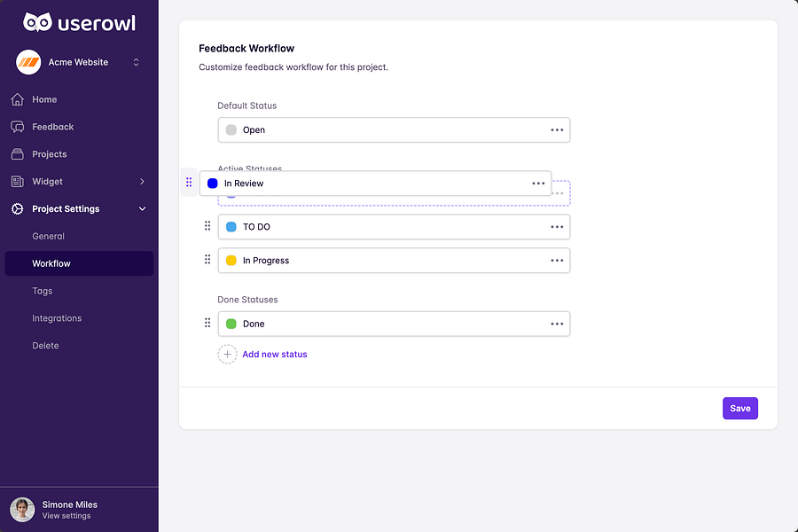Click the green color swatch for Done
This screenshot has width=798, height=532.
point(231,324)
